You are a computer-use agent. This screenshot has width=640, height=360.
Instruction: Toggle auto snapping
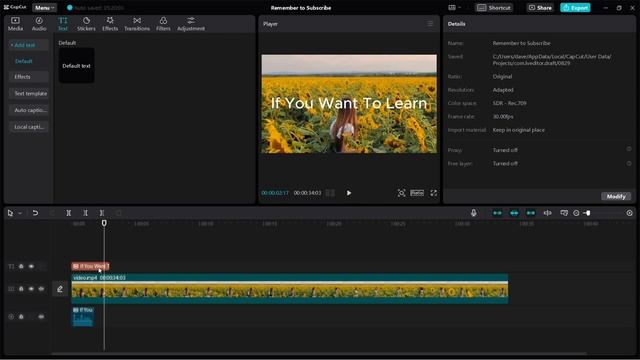tap(514, 213)
